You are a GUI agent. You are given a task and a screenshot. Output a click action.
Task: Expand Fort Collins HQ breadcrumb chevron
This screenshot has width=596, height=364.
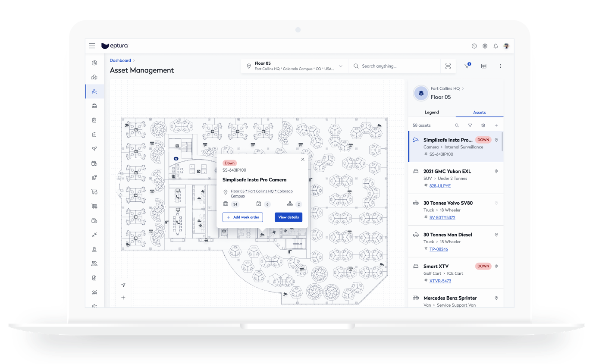[463, 88]
